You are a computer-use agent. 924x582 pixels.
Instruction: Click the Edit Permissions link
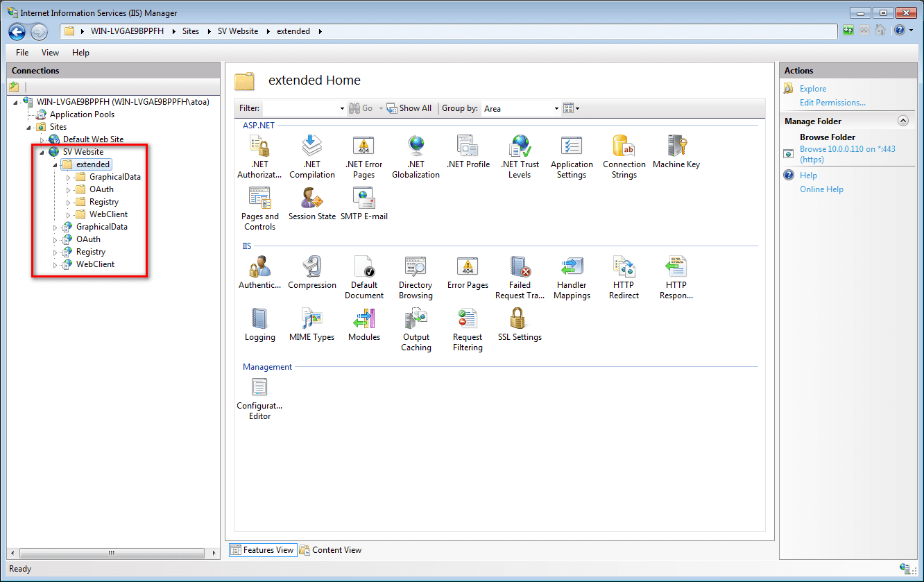coord(832,103)
